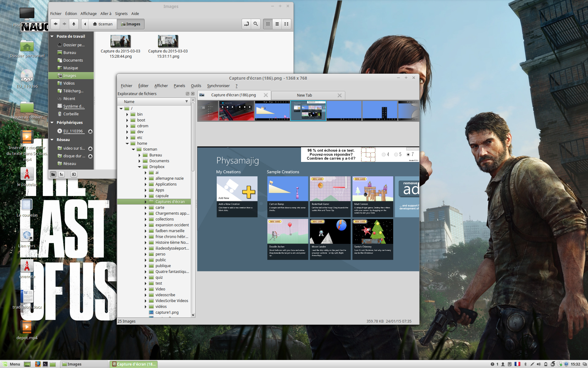Toggle location entry in Images file manager
Image resolution: width=588 pixels, height=368 pixels.
click(x=247, y=24)
